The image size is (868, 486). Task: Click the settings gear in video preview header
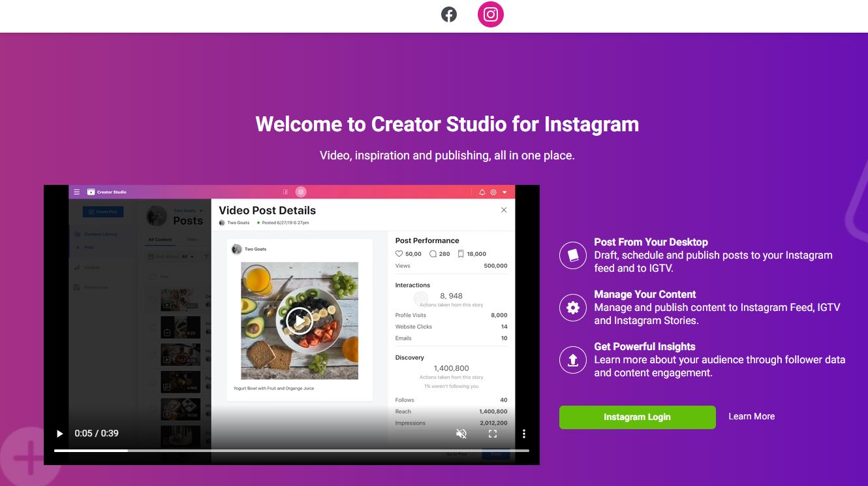click(x=493, y=192)
